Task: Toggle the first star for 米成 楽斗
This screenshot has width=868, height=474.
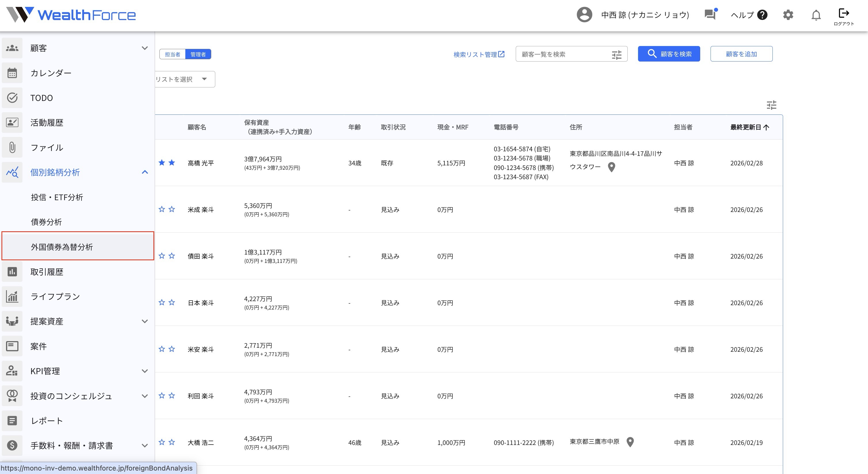Action: coord(162,209)
